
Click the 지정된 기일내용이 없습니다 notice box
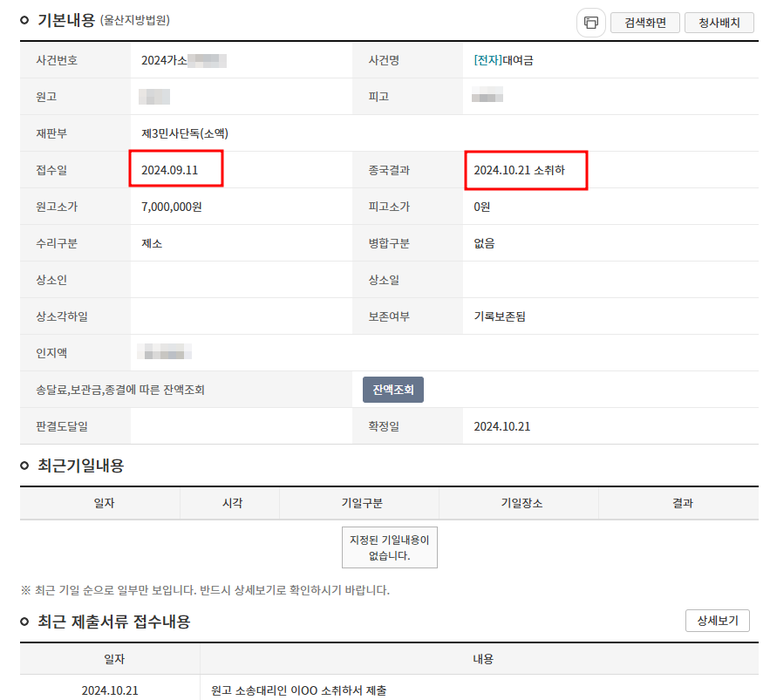(x=390, y=547)
